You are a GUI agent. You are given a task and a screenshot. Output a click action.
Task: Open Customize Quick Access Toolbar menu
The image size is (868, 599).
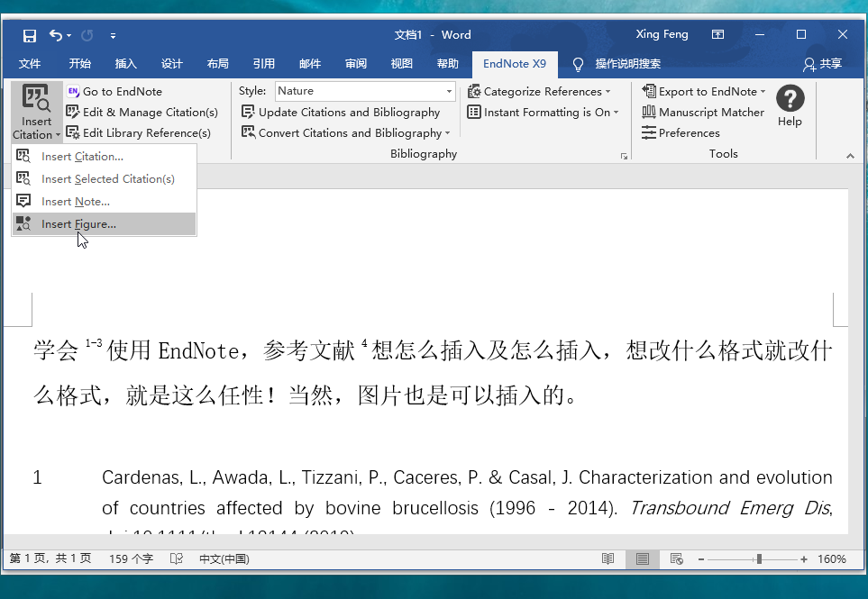[113, 36]
